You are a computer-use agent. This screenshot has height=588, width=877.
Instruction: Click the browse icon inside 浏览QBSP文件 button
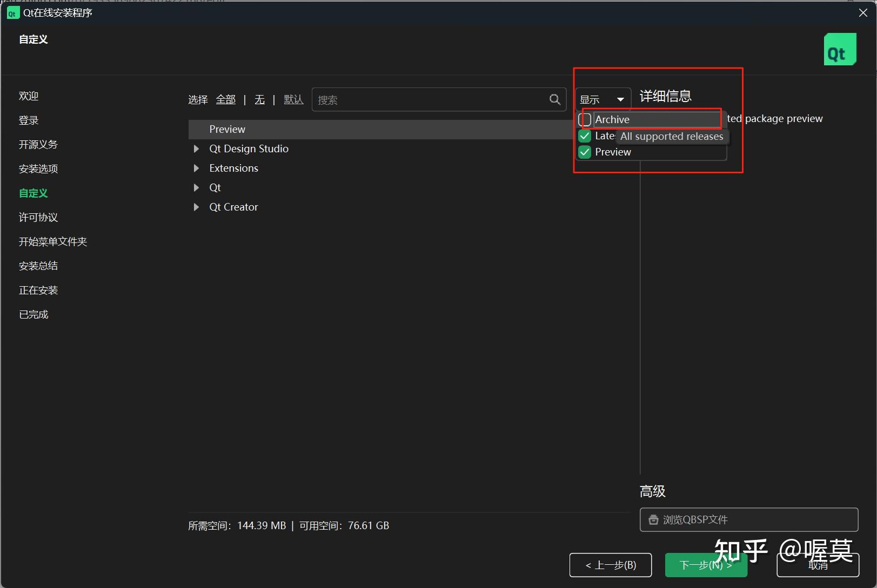coord(654,519)
